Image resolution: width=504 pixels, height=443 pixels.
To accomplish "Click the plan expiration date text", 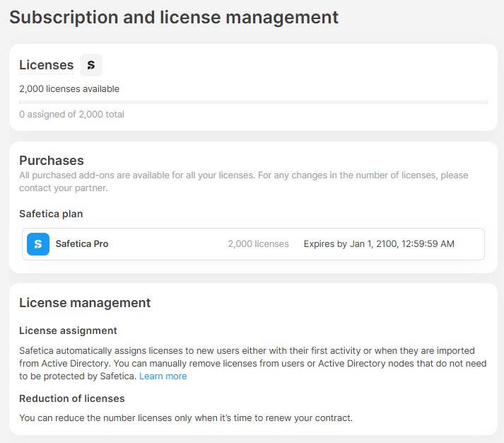I will (379, 244).
